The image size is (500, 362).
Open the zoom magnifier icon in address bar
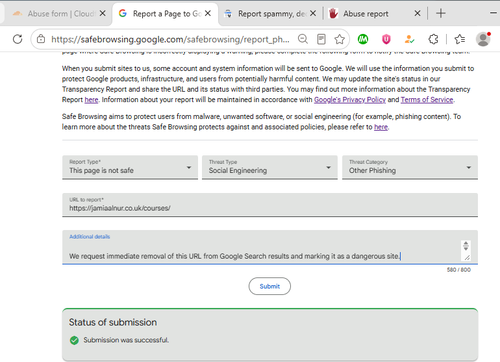303,39
